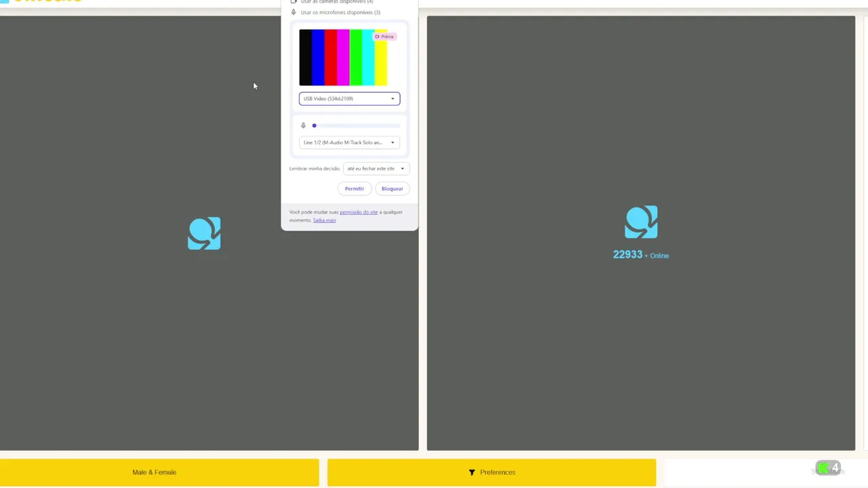Open the 'até eu fechar este site' dropdown

[376, 169]
